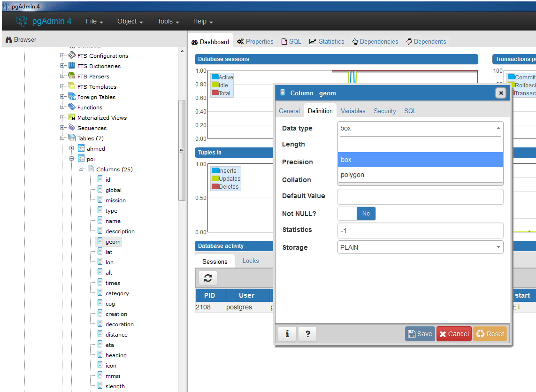Viewport: 536px width, 392px height.
Task: Click the Tables (7) folder icon
Action: (72, 138)
